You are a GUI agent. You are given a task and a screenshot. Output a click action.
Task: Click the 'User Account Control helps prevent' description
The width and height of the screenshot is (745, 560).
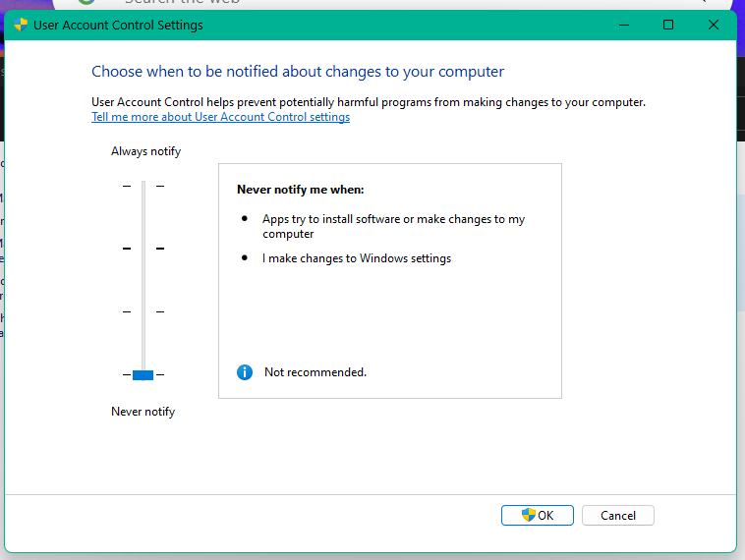[369, 102]
